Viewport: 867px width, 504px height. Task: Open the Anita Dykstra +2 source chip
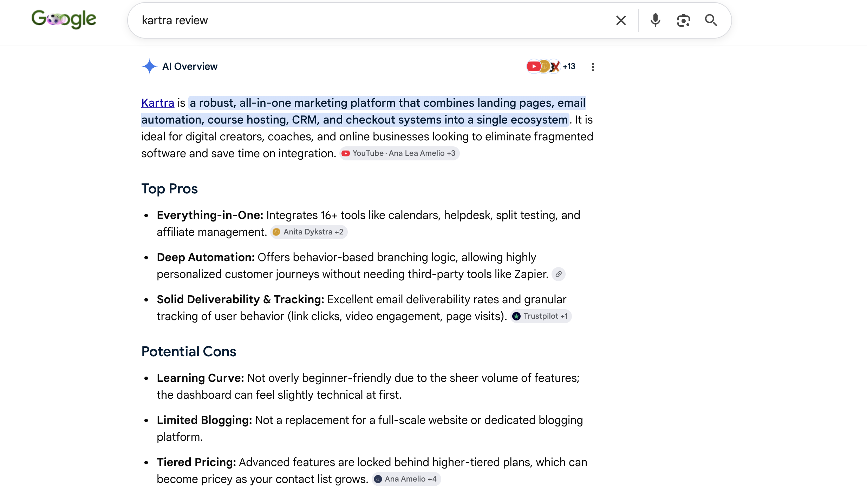click(x=309, y=232)
